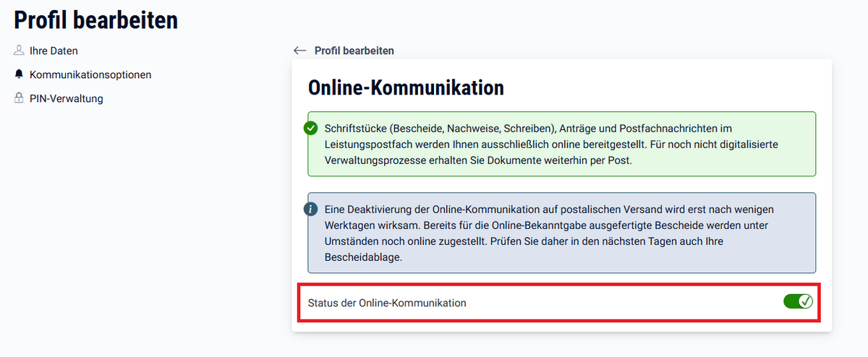Follow the Profil bearbeiten back link
The width and height of the screenshot is (868, 357).
coord(354,51)
